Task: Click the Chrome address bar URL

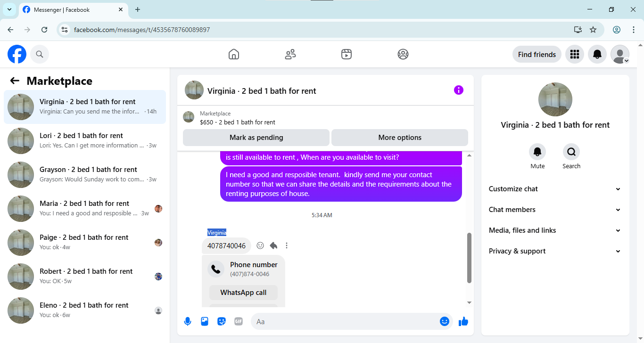Action: [142, 30]
